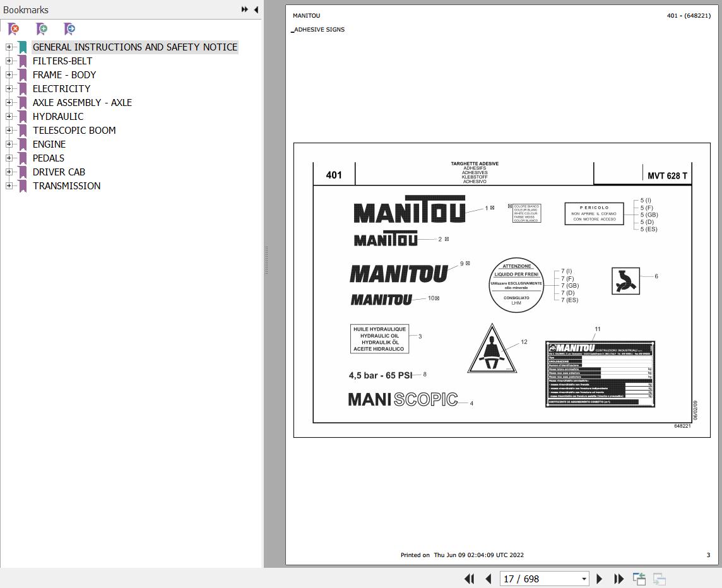Click the Manitou identification plate item 11
Screen dimensions: 722x588
(x=600, y=374)
